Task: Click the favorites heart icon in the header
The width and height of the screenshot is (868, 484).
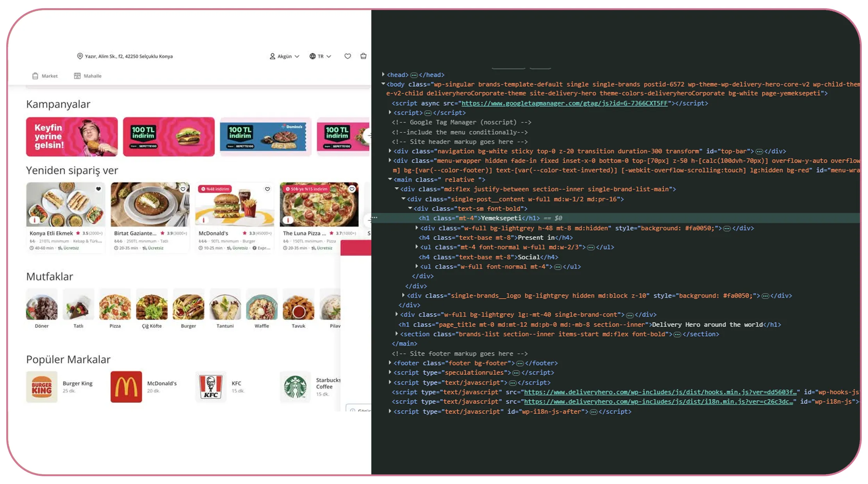Action: (348, 56)
